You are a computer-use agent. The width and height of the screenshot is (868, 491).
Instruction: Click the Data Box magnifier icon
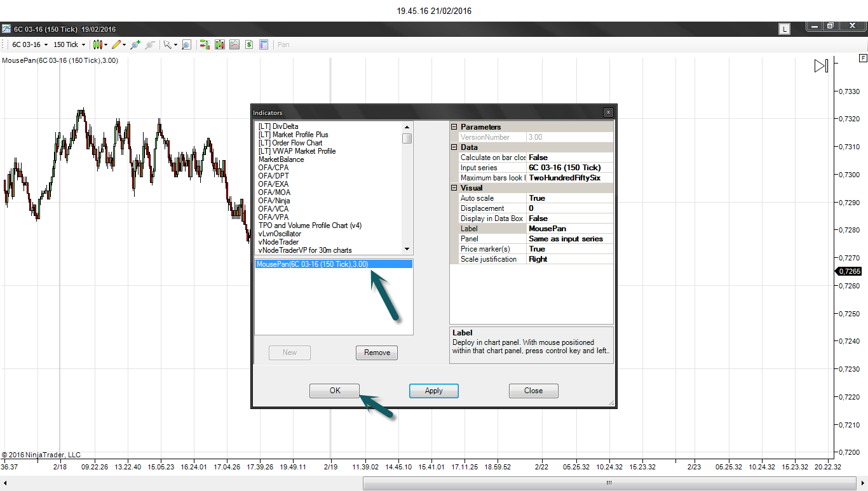pos(186,44)
